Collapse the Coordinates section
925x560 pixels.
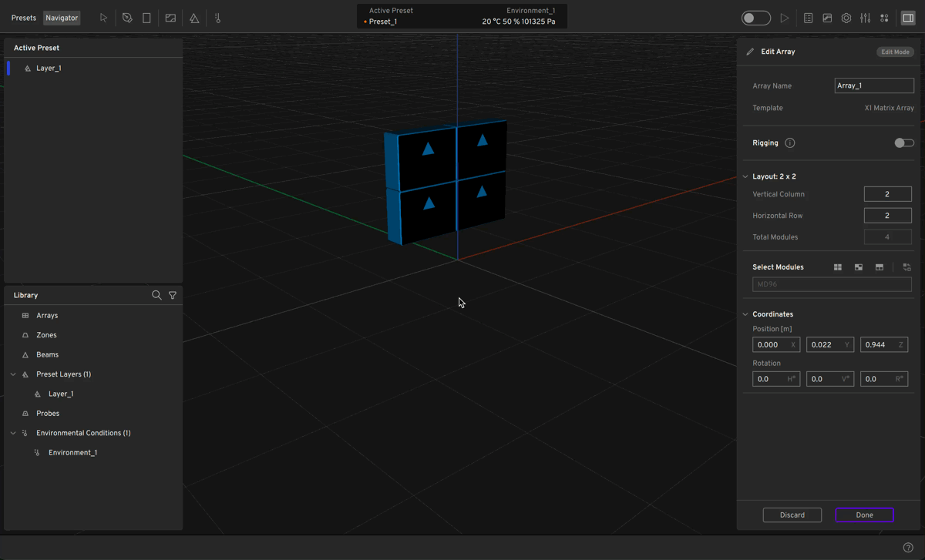click(x=745, y=314)
